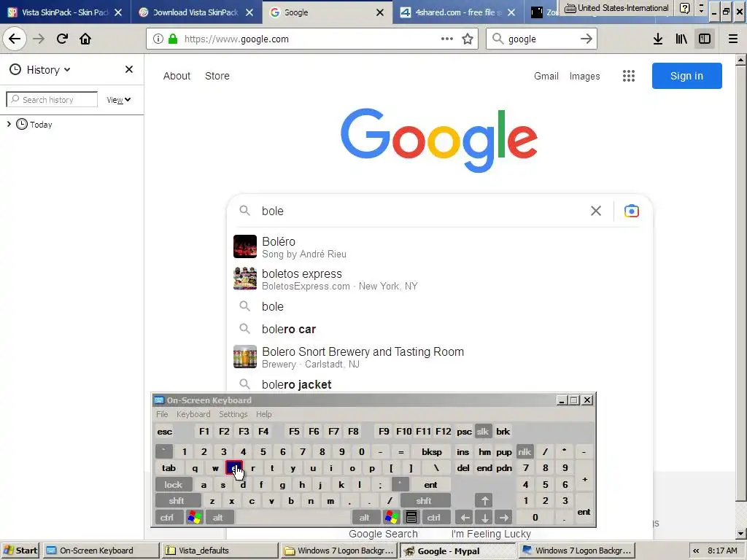Screen dimensions: 747x560
Task: Click the up arrow key on keyboard
Action: pos(484,501)
